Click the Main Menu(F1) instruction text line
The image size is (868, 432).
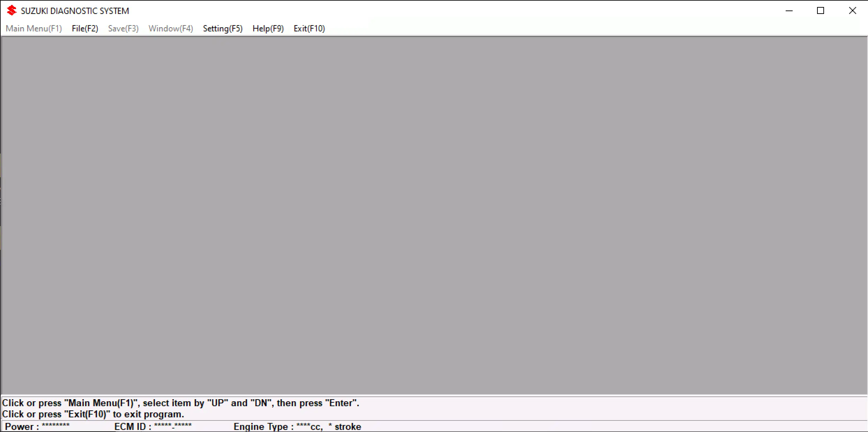point(180,403)
